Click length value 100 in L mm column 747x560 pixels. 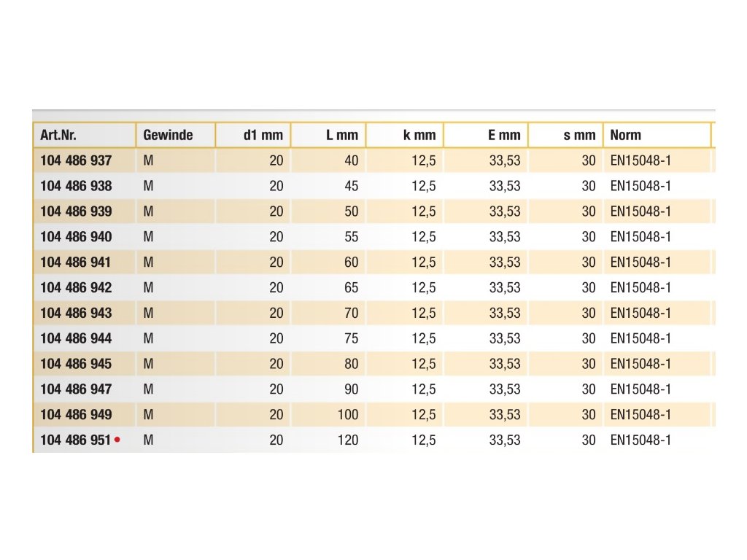(348, 415)
